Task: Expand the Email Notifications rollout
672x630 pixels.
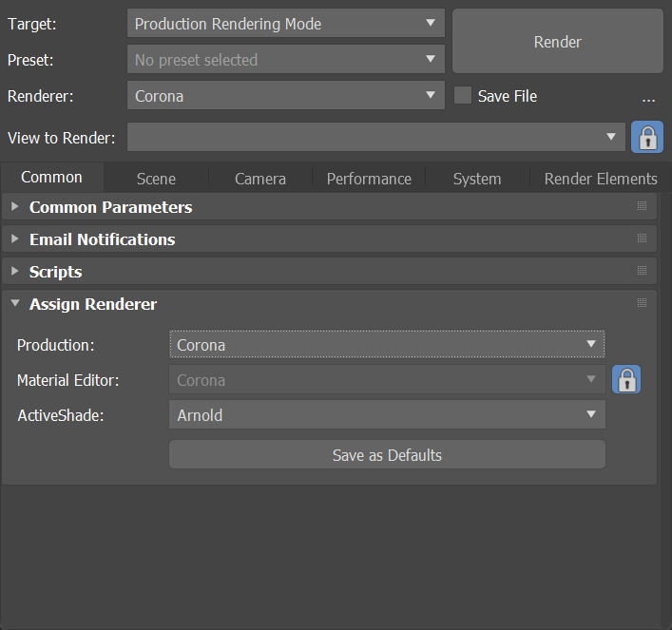Action: coord(102,239)
